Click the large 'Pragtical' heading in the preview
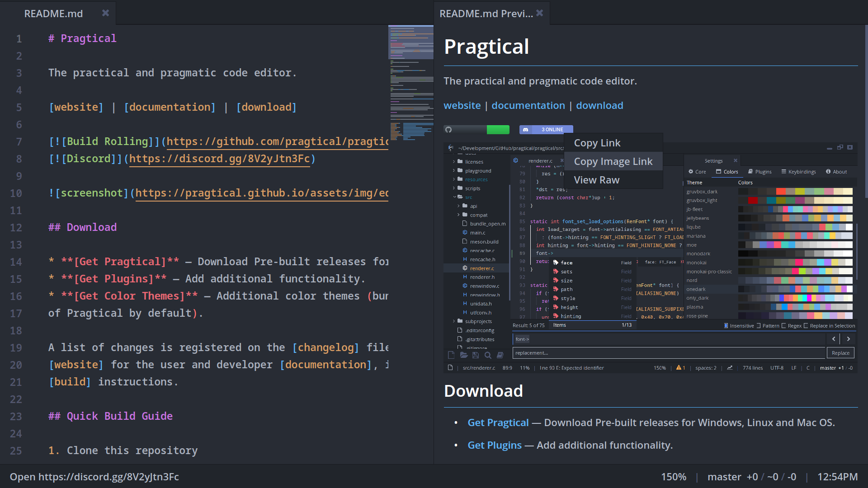The width and height of the screenshot is (868, 488). (x=486, y=47)
